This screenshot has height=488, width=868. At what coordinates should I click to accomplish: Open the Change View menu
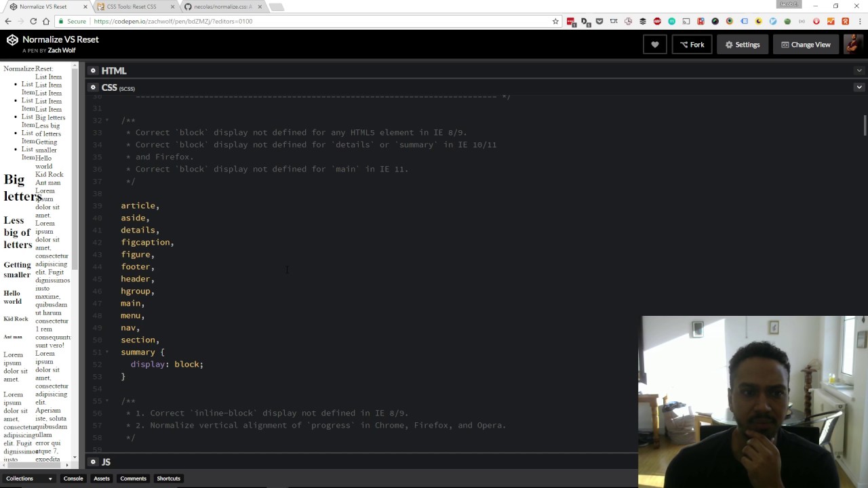click(806, 45)
